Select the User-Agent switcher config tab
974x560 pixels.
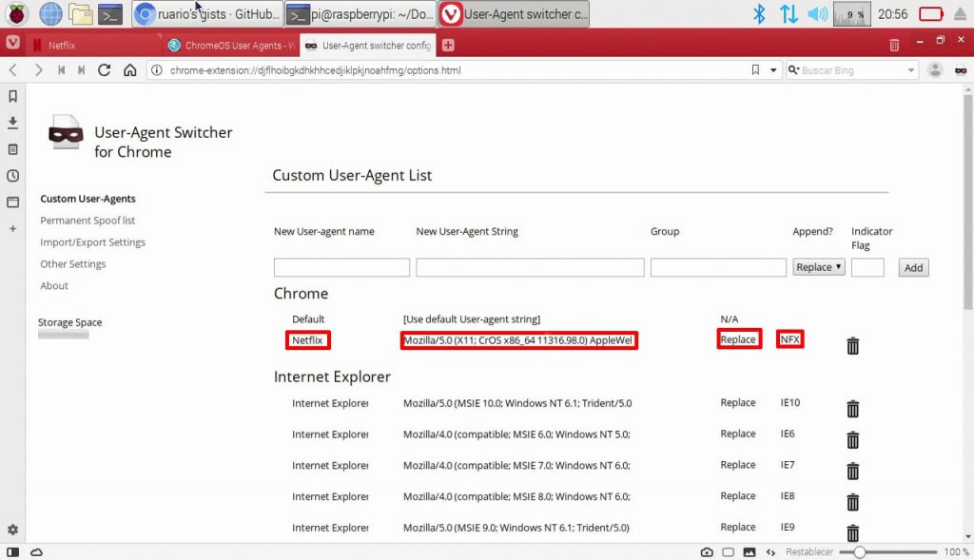point(369,45)
